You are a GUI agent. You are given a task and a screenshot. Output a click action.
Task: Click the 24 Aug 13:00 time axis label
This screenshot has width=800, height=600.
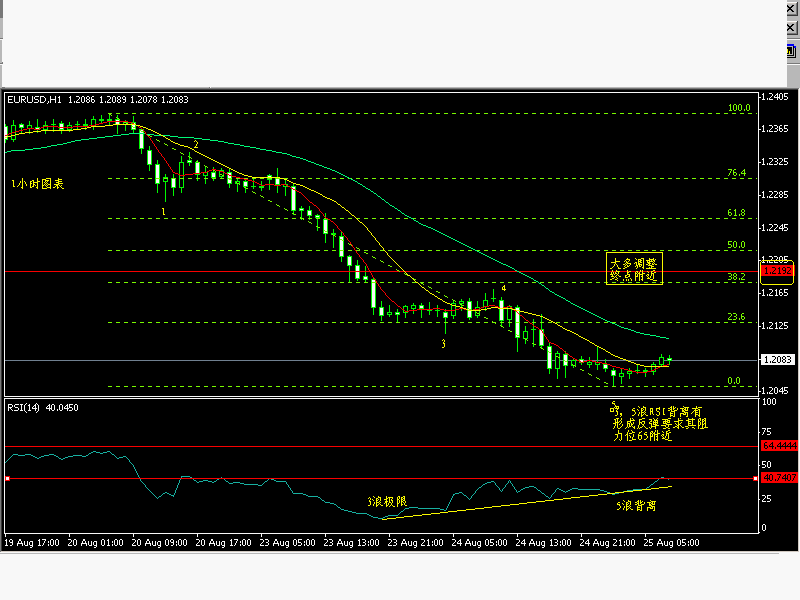pos(543,543)
